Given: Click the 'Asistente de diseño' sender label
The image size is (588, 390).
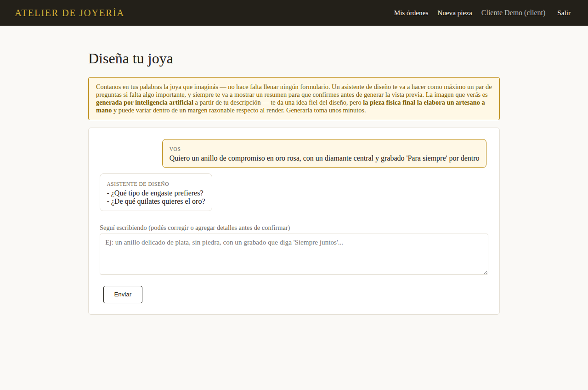Looking at the screenshot, I should pyautogui.click(x=138, y=184).
